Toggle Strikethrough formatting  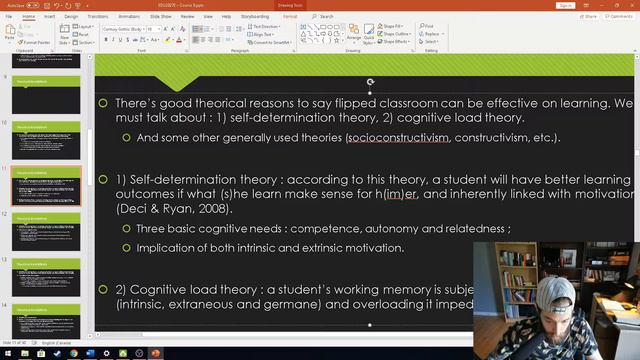click(x=135, y=40)
